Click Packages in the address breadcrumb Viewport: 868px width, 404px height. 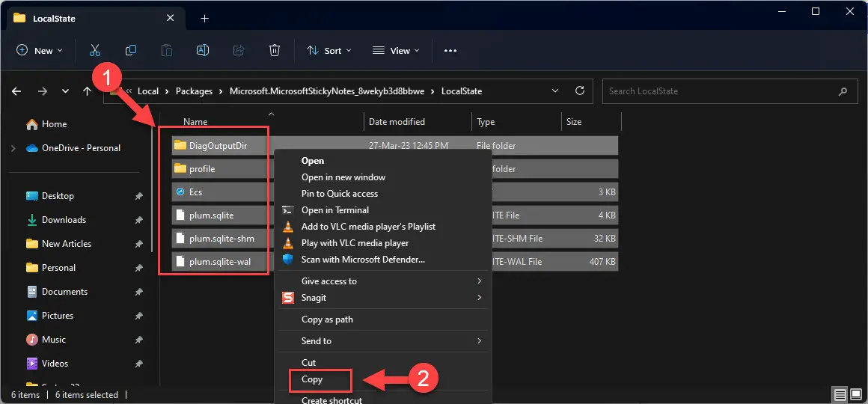[x=195, y=91]
